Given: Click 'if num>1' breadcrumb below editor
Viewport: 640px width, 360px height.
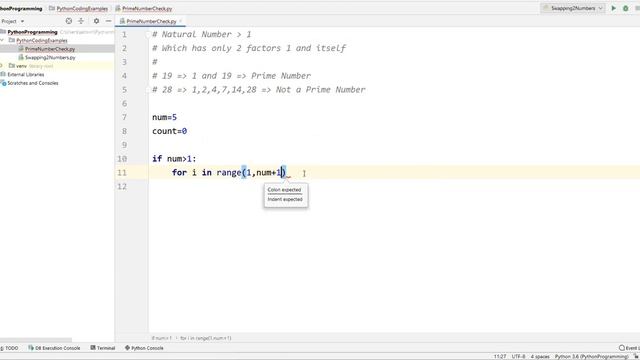Looking at the screenshot, I should (162, 338).
